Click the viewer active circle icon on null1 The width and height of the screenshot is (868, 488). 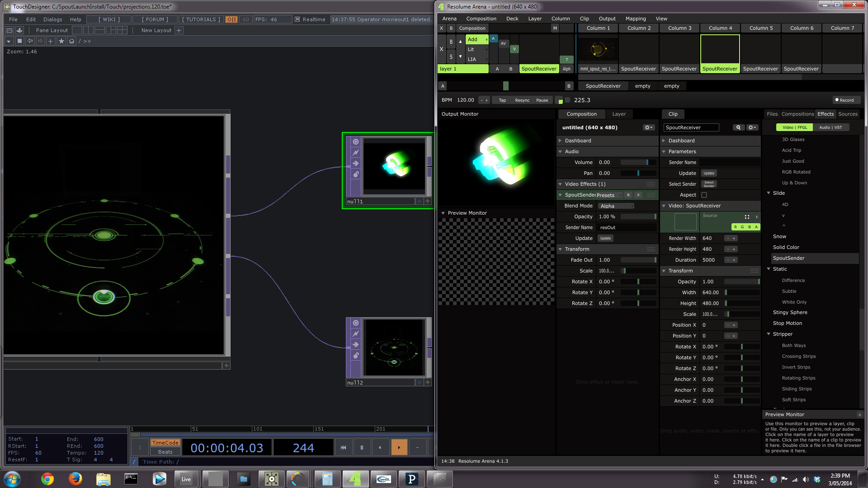356,142
